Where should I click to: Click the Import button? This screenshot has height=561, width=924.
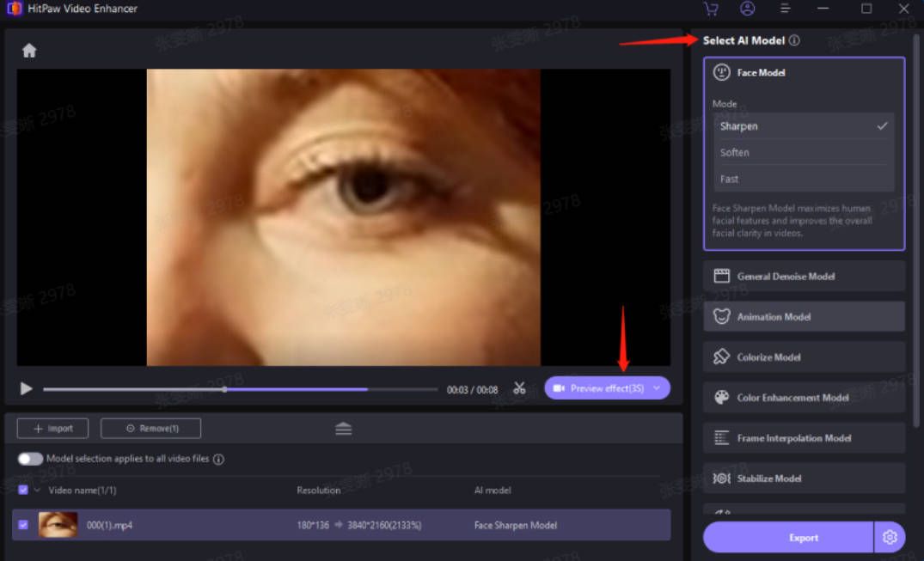point(52,429)
